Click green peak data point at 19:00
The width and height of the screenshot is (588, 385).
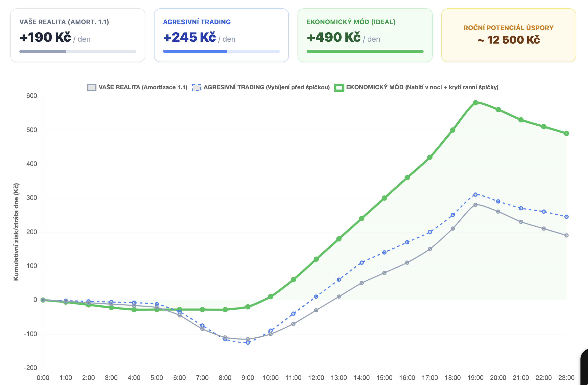click(x=475, y=103)
